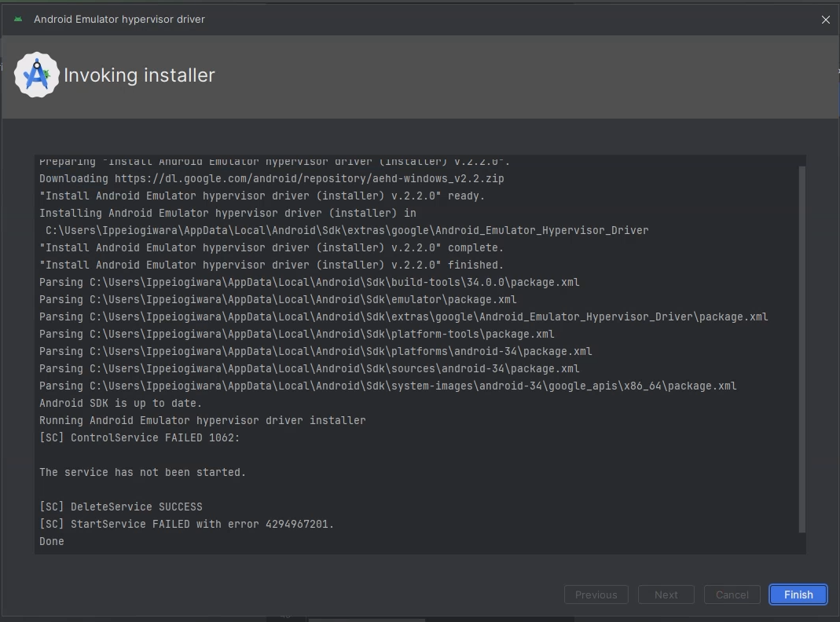Close the hypervisor driver dialog
This screenshot has width=840, height=622.
(825, 20)
